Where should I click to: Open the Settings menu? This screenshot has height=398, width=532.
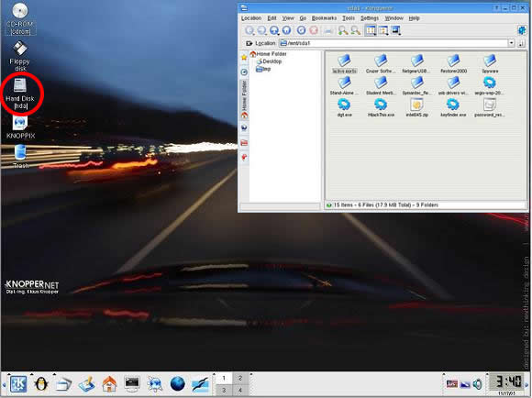(370, 18)
